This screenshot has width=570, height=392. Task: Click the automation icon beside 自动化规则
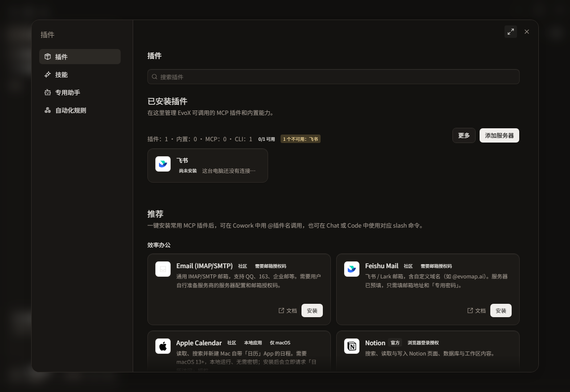tap(48, 110)
